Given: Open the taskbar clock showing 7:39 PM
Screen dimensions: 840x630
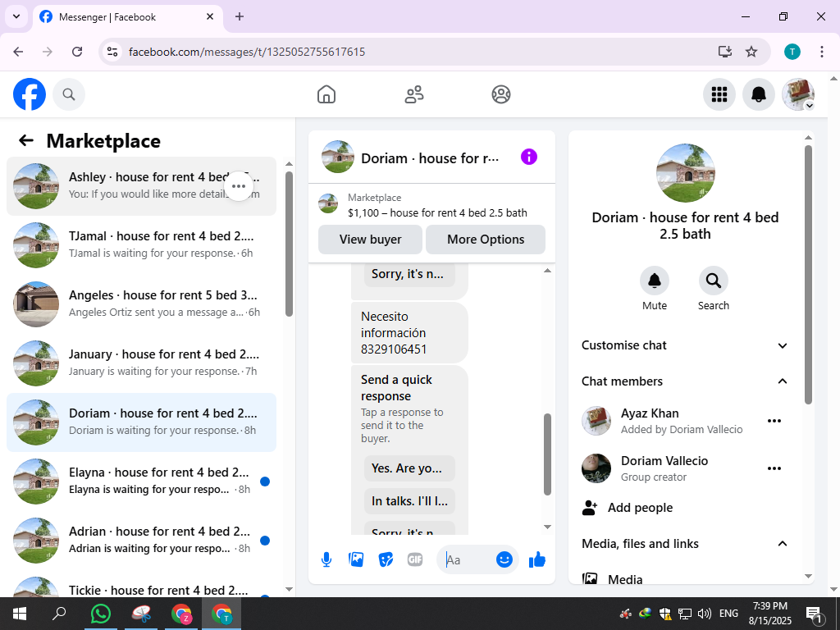Looking at the screenshot, I should [x=769, y=614].
